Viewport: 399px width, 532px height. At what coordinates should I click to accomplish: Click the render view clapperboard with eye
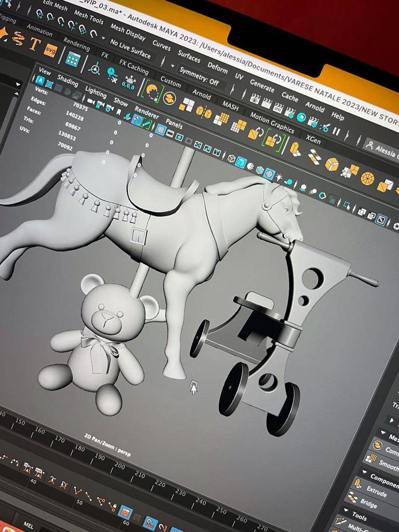255,99
